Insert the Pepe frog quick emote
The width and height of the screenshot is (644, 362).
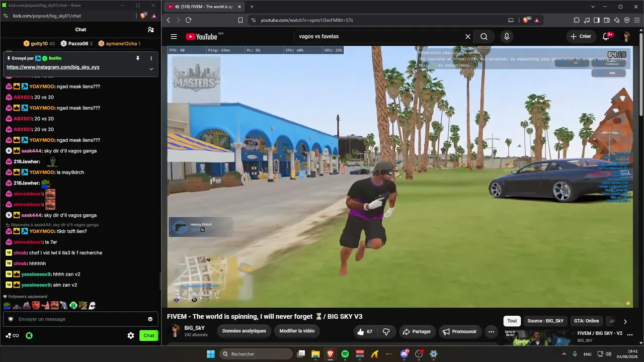coord(7,305)
